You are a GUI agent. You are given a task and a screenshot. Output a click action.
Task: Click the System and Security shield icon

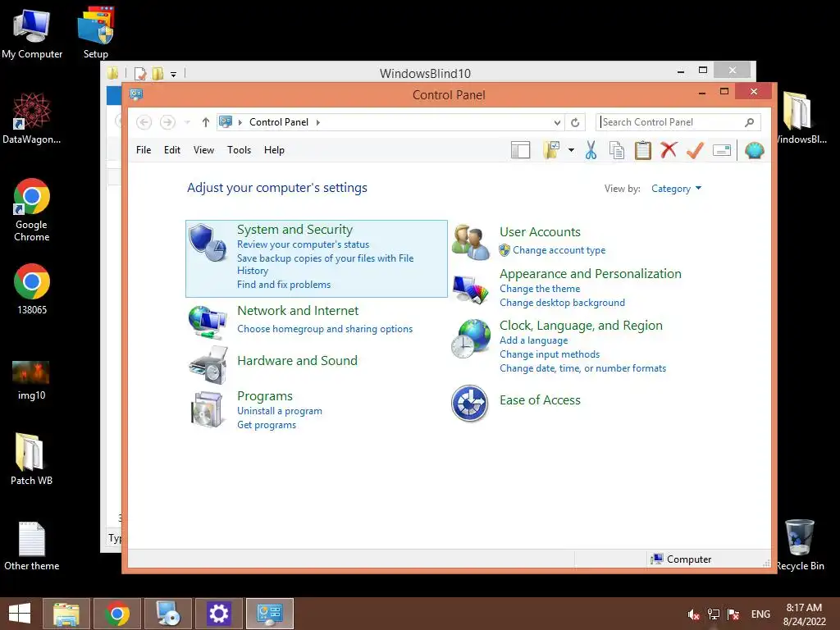(208, 242)
